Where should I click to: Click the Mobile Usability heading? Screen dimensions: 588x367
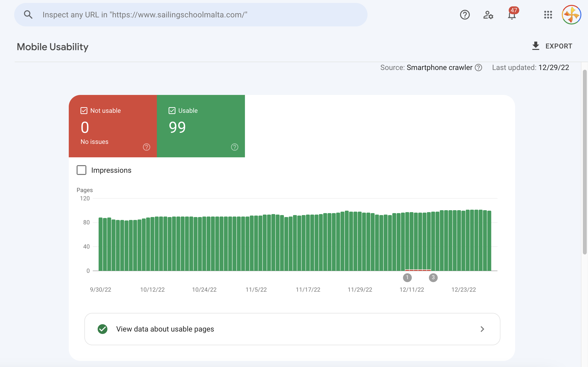pos(53,47)
